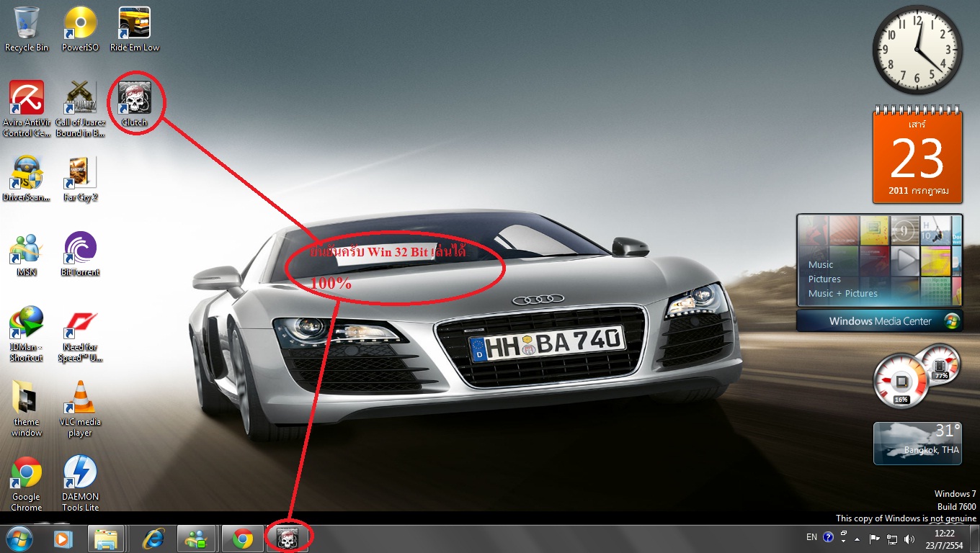Select the Clutch game desktop shortcut
Image resolution: width=980 pixels, height=553 pixels.
pyautogui.click(x=134, y=104)
